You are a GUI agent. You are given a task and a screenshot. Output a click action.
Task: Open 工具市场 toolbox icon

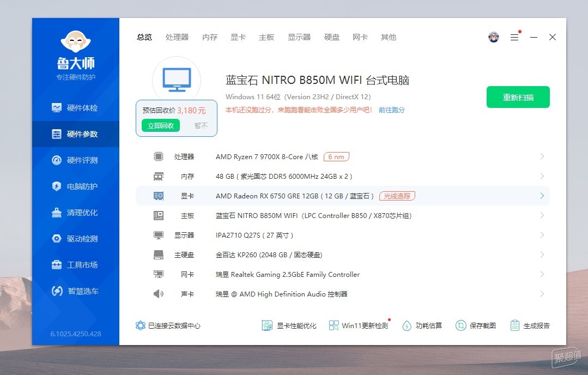click(x=57, y=265)
